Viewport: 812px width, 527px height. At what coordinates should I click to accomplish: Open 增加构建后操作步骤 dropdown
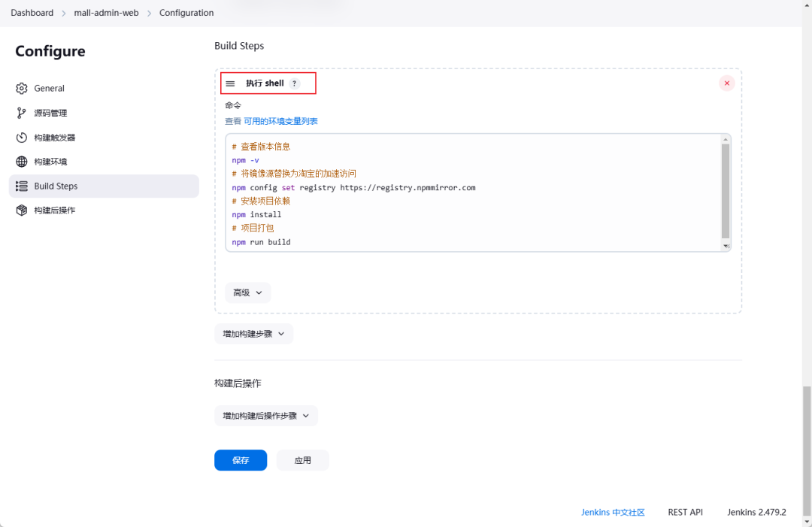pos(265,416)
